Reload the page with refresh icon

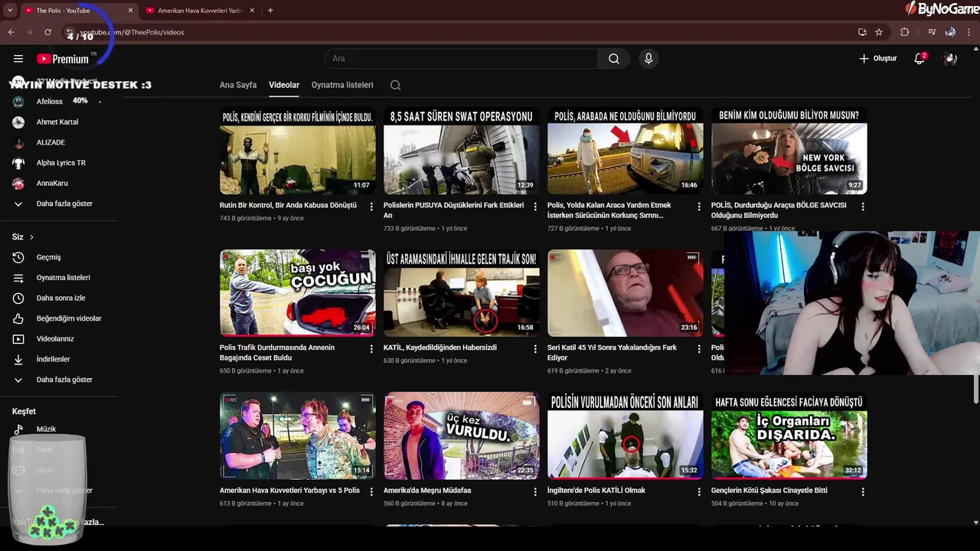click(x=47, y=32)
